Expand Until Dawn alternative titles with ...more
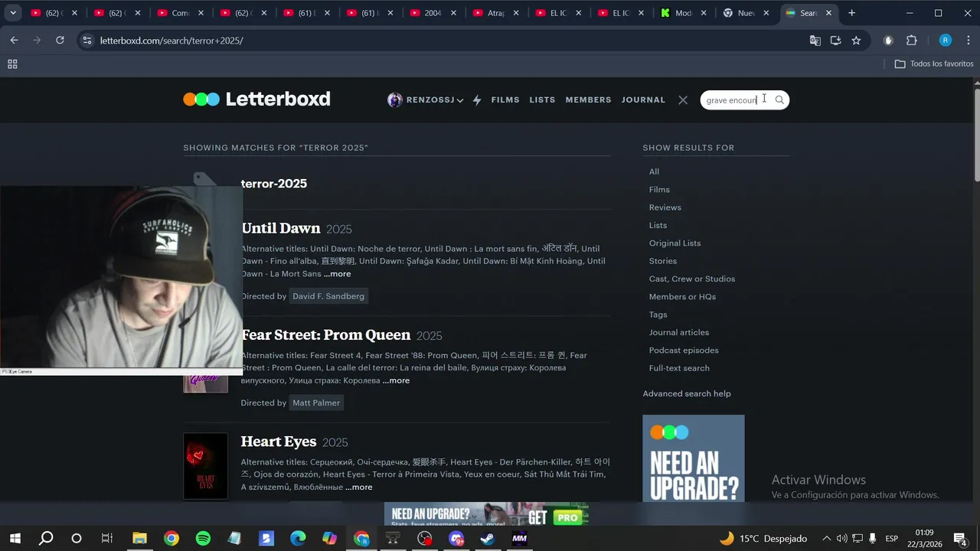 337,274
